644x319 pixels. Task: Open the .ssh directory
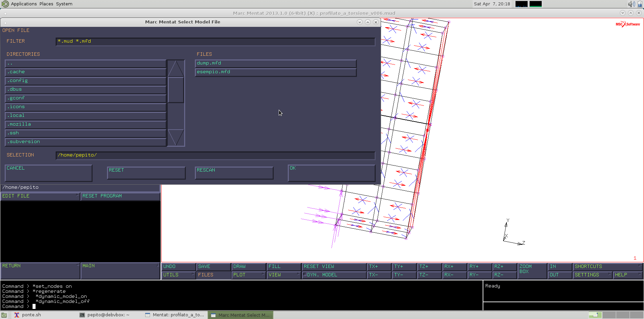pos(86,133)
